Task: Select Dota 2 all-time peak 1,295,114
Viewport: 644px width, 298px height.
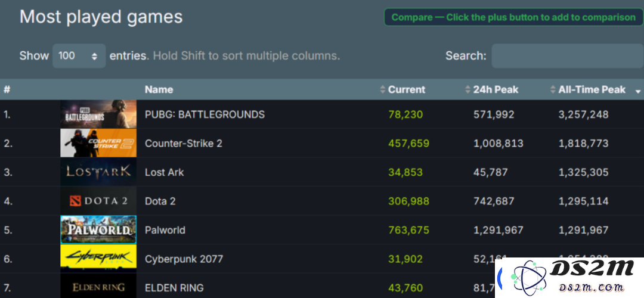Action: [583, 201]
